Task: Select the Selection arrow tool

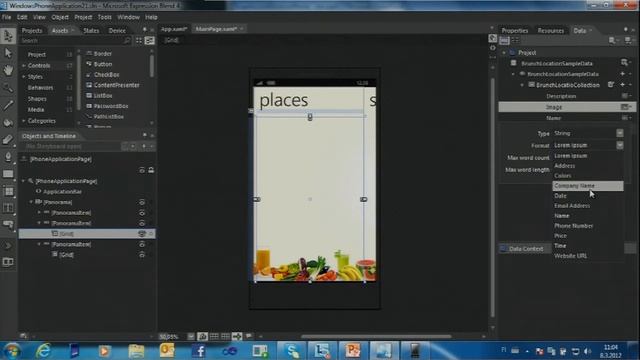Action: (x=8, y=36)
